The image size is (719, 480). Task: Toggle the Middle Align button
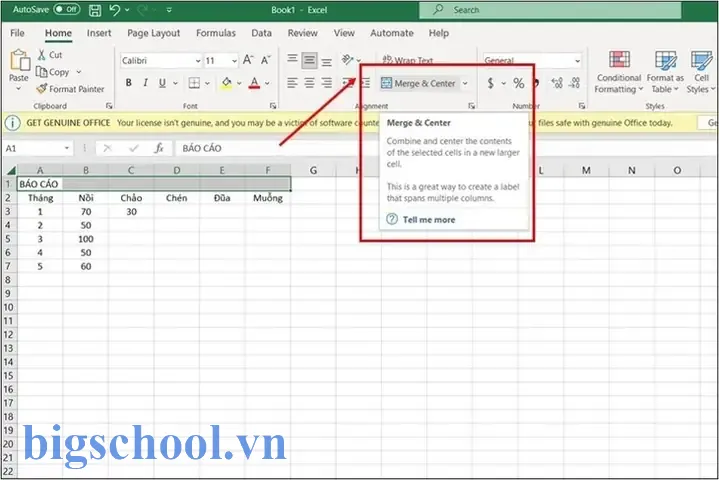click(310, 60)
